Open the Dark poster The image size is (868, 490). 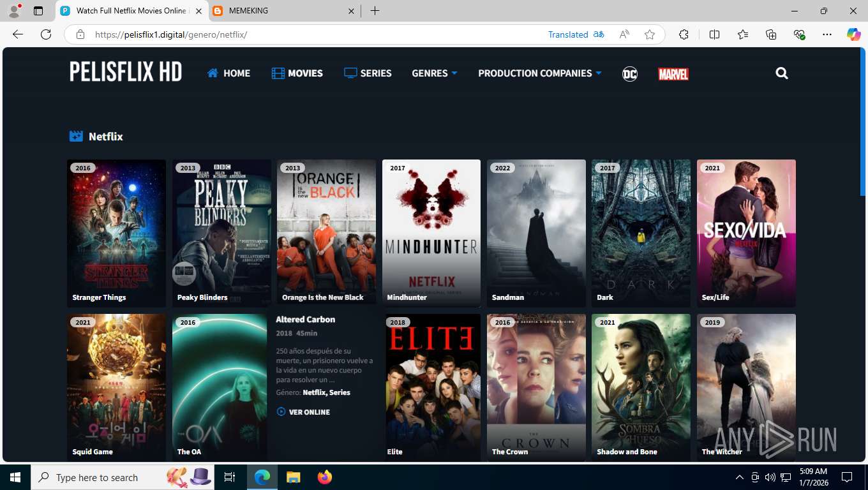point(641,233)
